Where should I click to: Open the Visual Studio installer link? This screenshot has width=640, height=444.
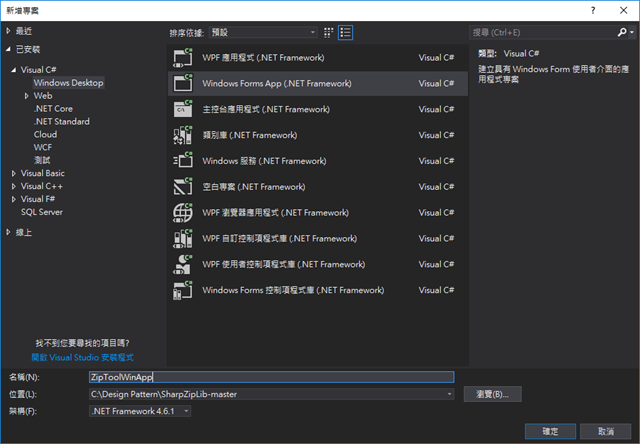[82, 357]
